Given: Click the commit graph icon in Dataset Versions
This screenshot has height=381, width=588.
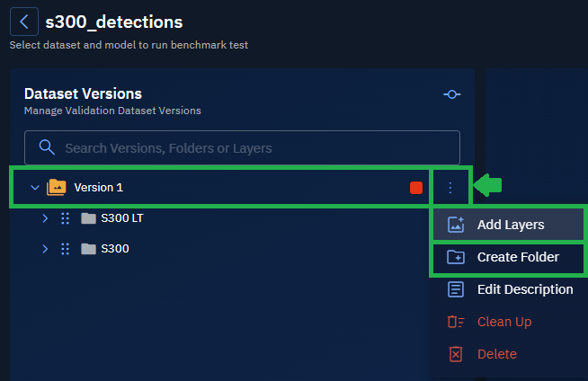Looking at the screenshot, I should click(452, 94).
